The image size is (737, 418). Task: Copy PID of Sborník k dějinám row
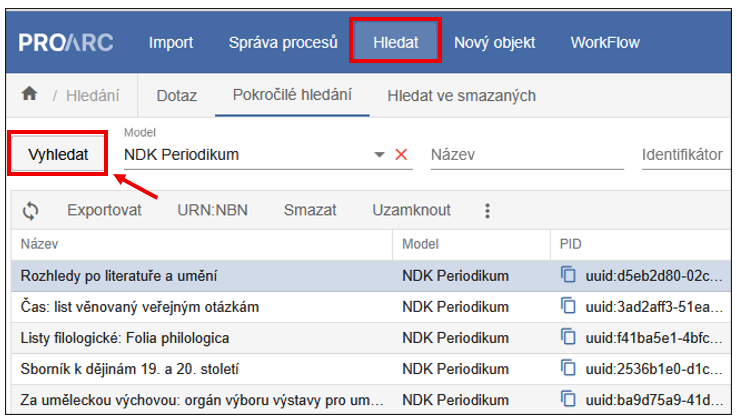click(x=568, y=368)
